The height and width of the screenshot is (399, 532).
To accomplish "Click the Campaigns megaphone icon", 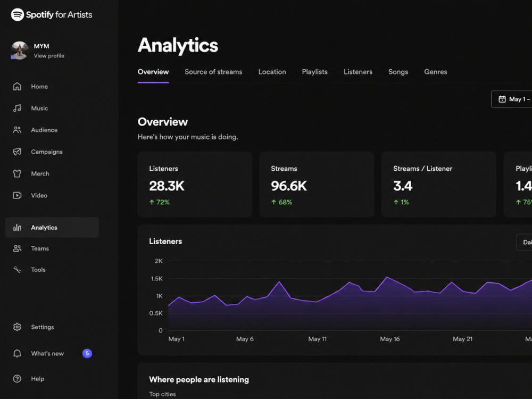I will coord(17,152).
